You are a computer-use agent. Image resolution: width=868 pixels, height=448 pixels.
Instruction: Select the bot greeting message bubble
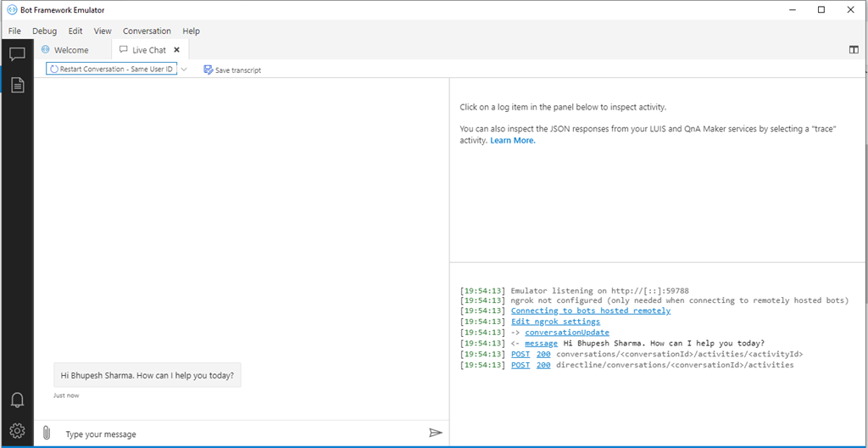point(147,375)
